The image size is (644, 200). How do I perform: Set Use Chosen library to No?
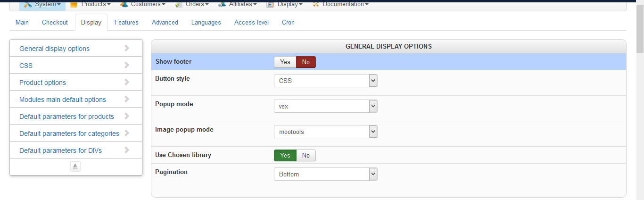coord(306,155)
